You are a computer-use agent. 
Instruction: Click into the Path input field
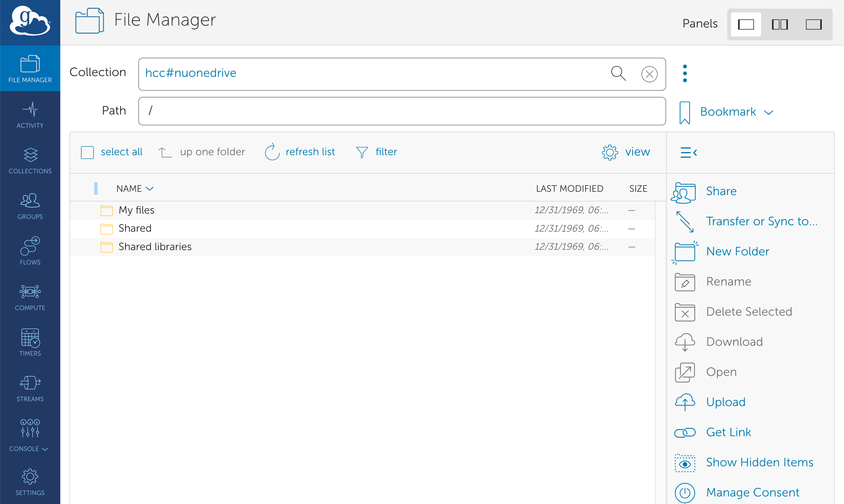(x=402, y=111)
